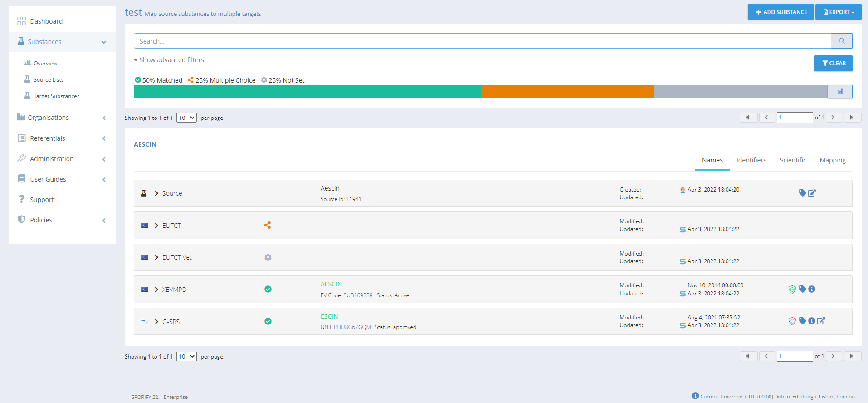Click the edit icon in the Source row
The width and height of the screenshot is (868, 403).
point(812,193)
